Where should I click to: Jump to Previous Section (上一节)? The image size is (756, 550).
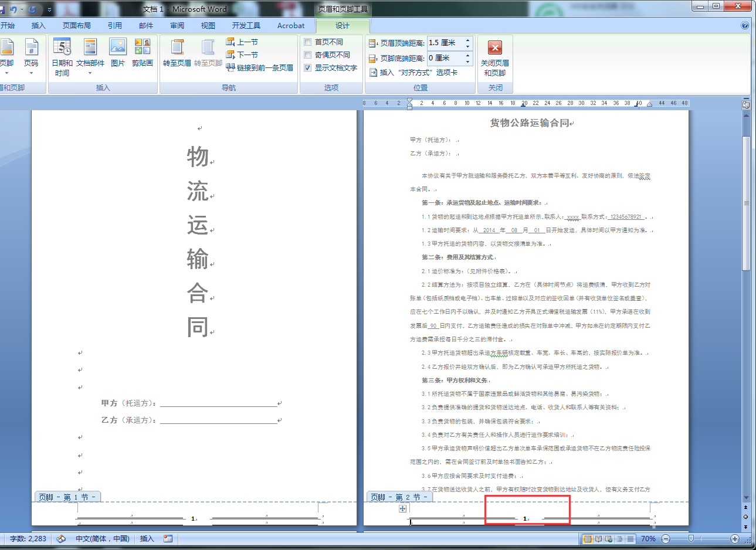tap(242, 42)
